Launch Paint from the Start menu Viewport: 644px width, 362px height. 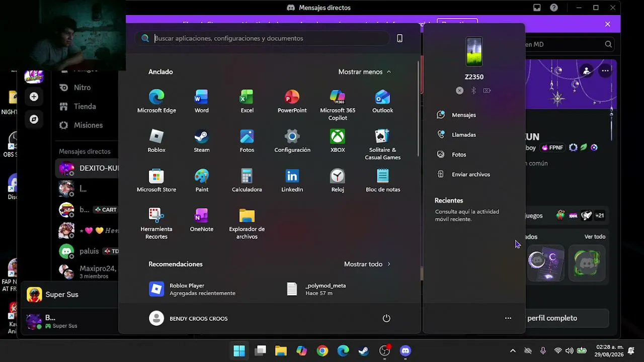[202, 180]
